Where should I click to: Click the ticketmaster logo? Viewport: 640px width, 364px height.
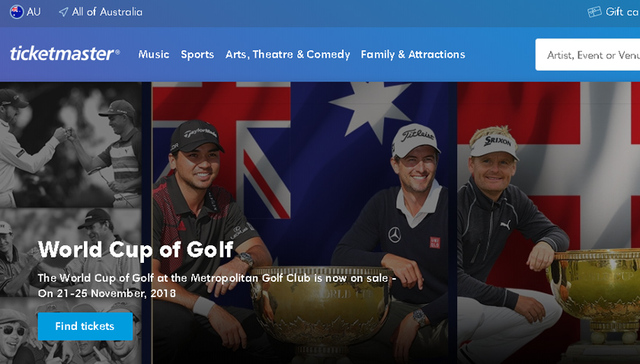coord(65,54)
